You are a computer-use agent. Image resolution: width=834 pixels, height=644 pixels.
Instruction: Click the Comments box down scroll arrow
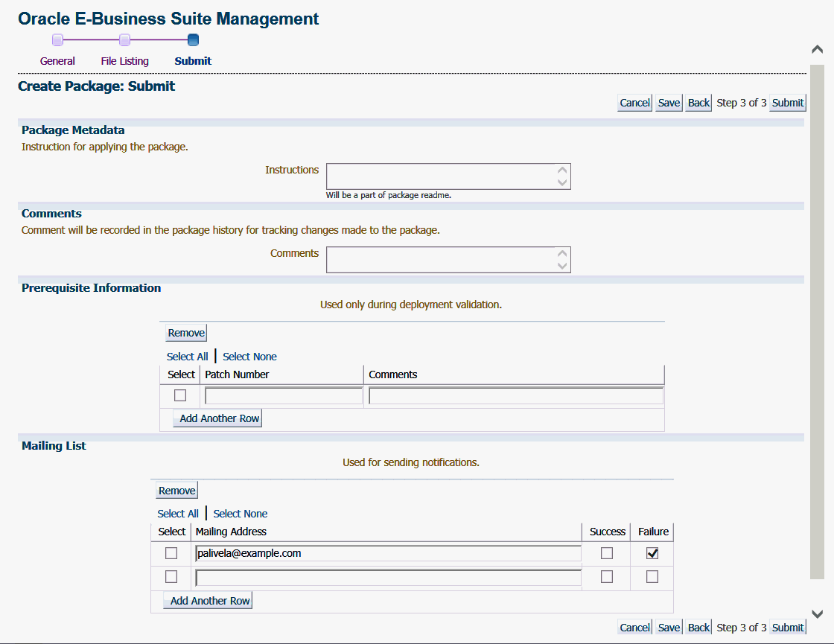[x=562, y=266]
